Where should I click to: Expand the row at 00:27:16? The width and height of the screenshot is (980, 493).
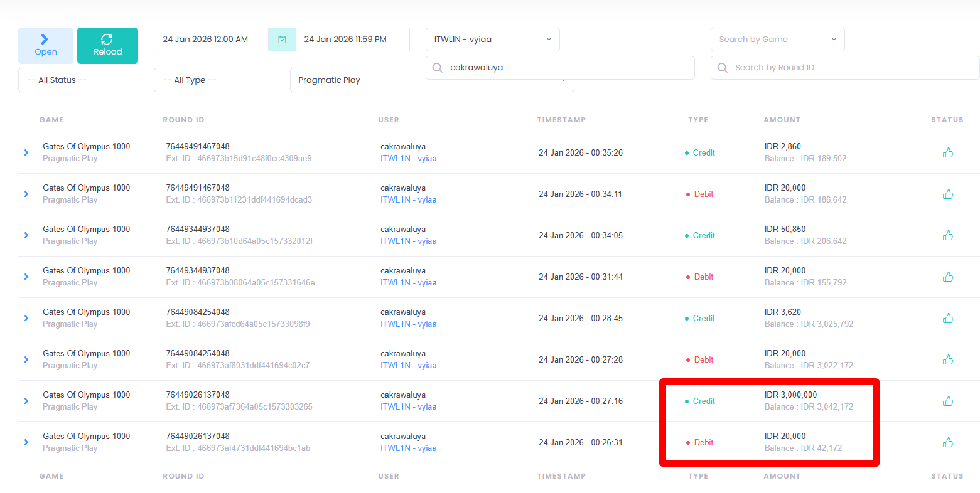(x=26, y=401)
